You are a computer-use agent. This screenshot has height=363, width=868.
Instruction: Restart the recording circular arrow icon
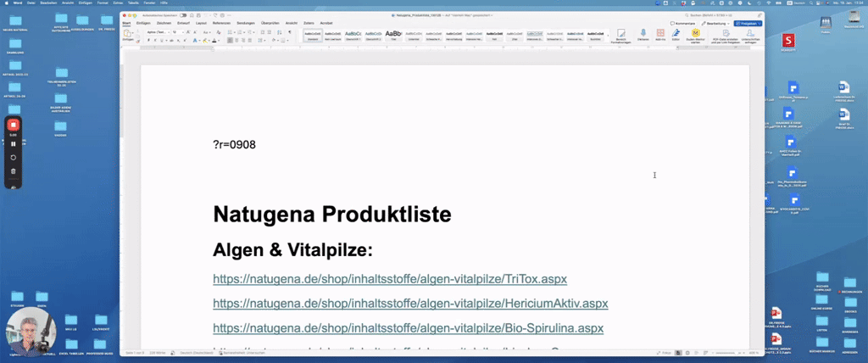click(x=14, y=158)
